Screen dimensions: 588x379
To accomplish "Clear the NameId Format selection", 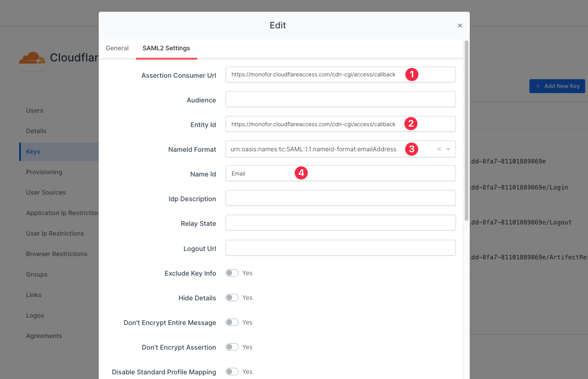I will (439, 149).
